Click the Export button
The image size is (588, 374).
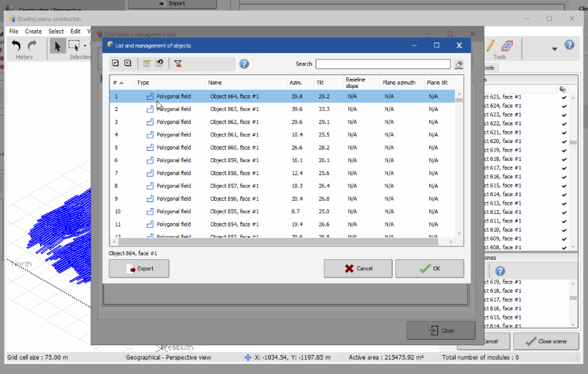click(139, 268)
